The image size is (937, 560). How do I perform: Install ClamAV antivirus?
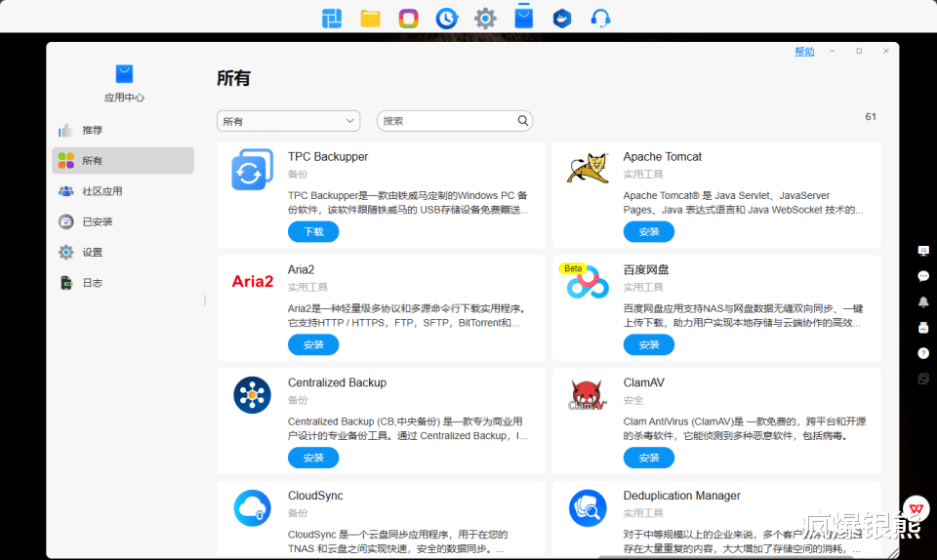tap(648, 458)
